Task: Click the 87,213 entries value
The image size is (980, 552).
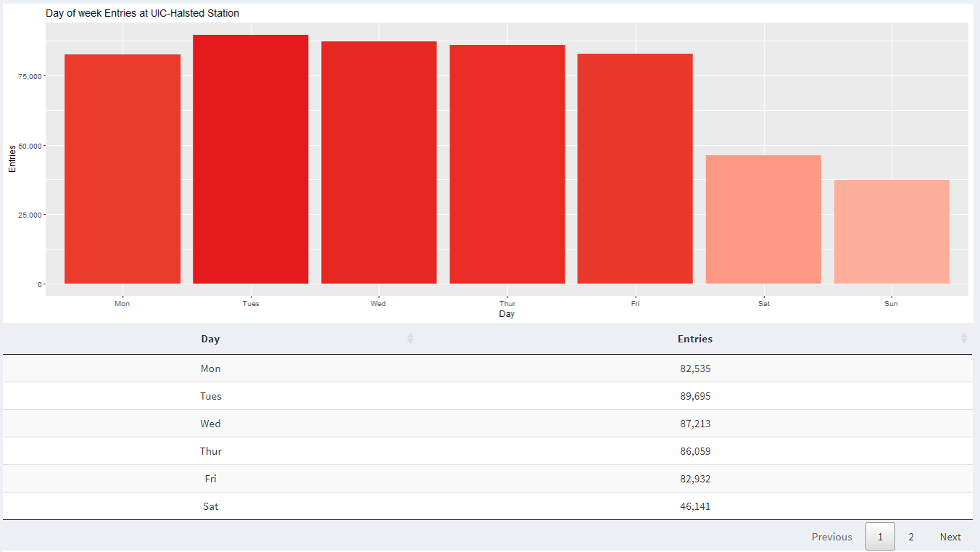Action: pyautogui.click(x=695, y=424)
